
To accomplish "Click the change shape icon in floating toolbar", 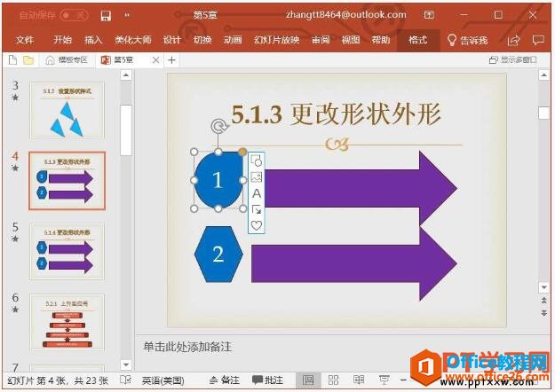I will pos(257,161).
